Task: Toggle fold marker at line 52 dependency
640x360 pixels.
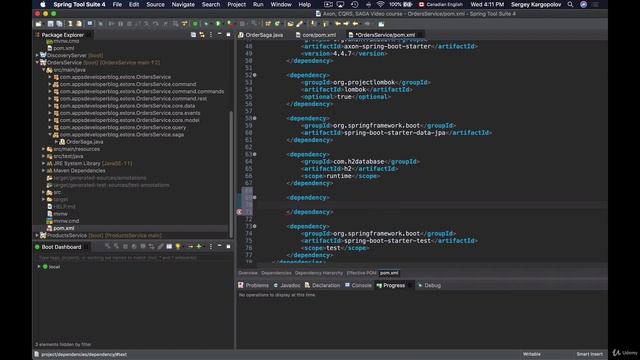Action: click(x=255, y=75)
